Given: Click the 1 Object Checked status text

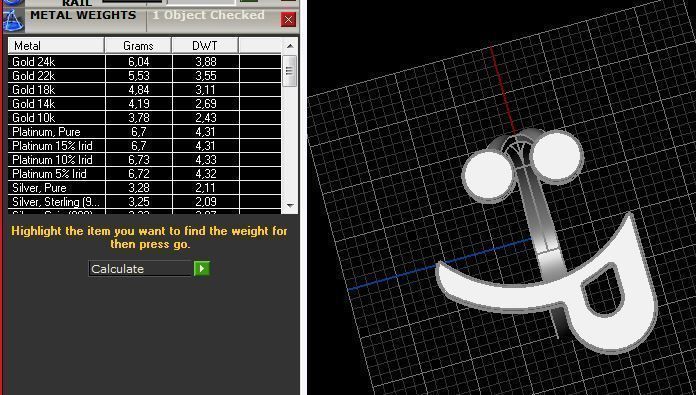Looking at the screenshot, I should click(208, 15).
